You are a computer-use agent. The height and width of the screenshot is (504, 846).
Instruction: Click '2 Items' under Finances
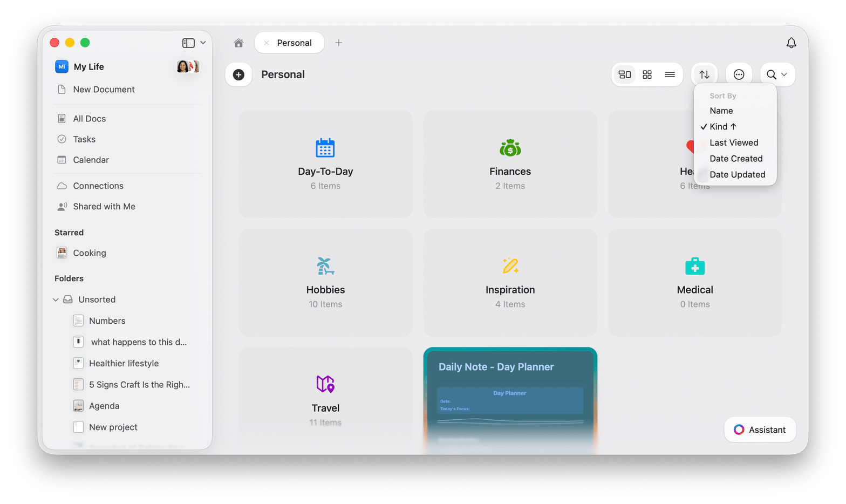510,186
